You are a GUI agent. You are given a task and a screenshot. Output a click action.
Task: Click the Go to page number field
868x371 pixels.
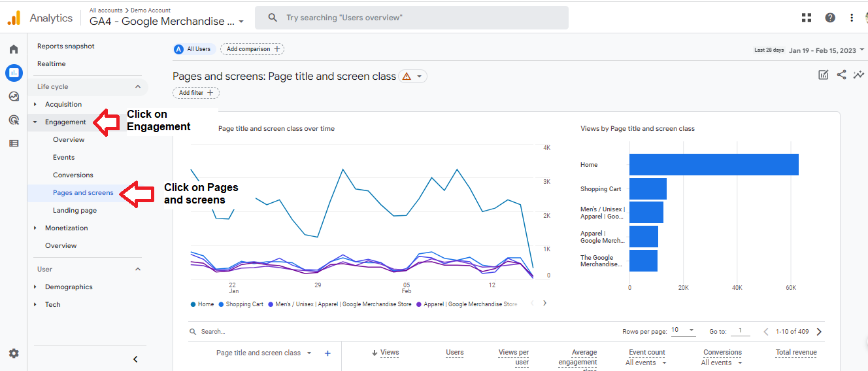coord(740,331)
